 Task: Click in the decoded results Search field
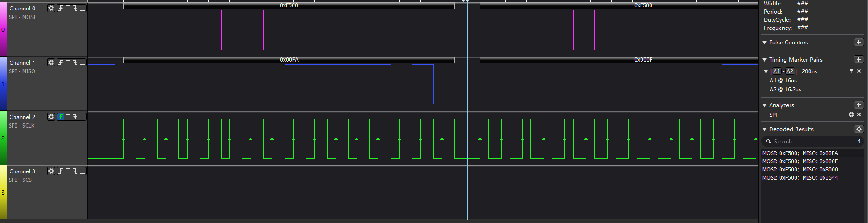point(813,141)
